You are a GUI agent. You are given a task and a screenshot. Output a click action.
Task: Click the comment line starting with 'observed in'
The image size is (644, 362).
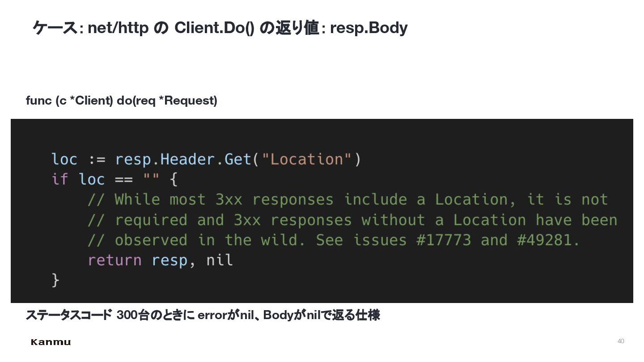(x=334, y=240)
